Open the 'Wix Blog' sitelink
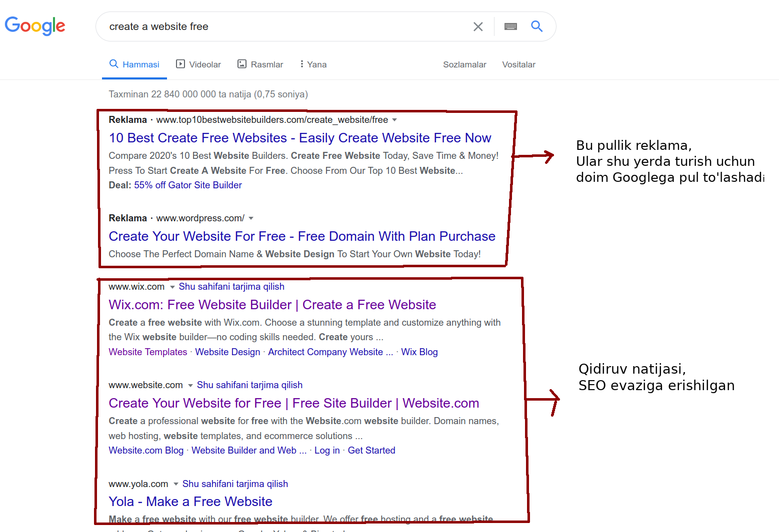Image resolution: width=779 pixels, height=532 pixels. tap(419, 352)
